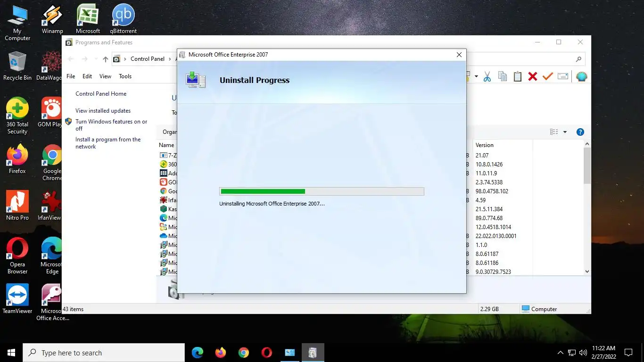Open the File menu
Viewport: 644px width, 362px height.
(71, 76)
